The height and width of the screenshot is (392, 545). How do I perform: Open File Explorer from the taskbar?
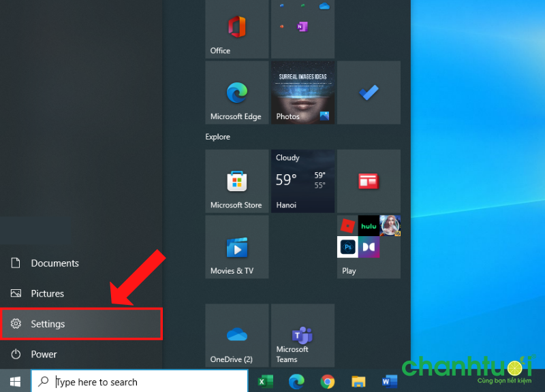tap(358, 382)
